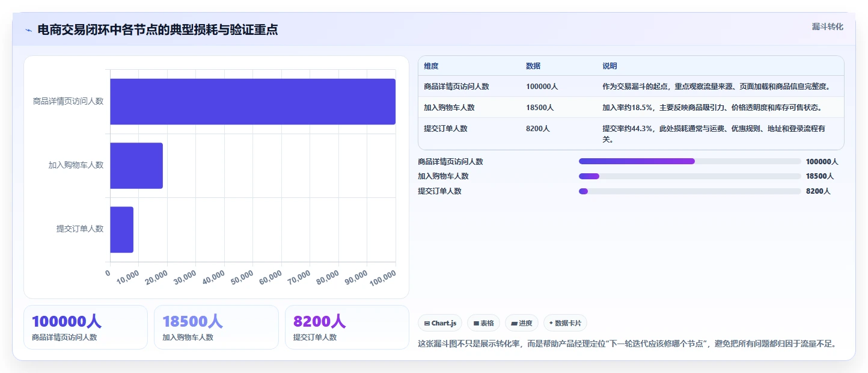
Task: Open the 8200人 data card
Action: 347,327
